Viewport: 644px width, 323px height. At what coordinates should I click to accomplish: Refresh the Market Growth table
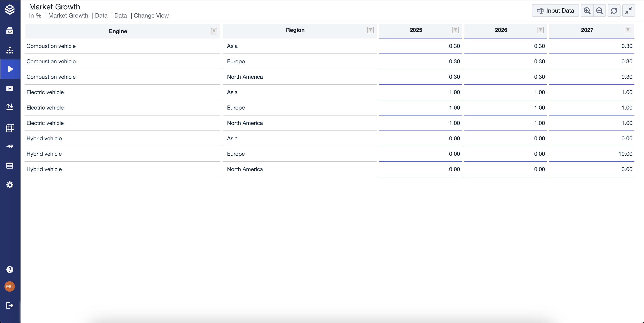[614, 10]
